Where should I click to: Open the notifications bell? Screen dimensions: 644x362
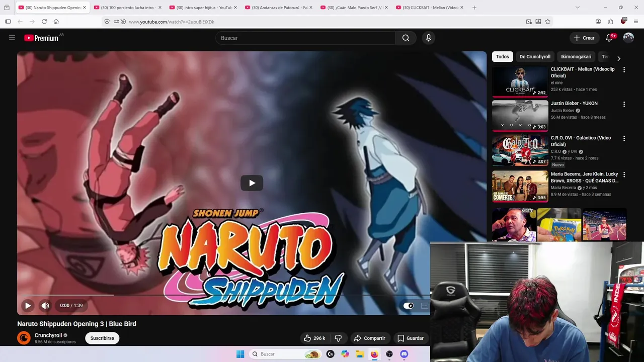[x=609, y=38]
